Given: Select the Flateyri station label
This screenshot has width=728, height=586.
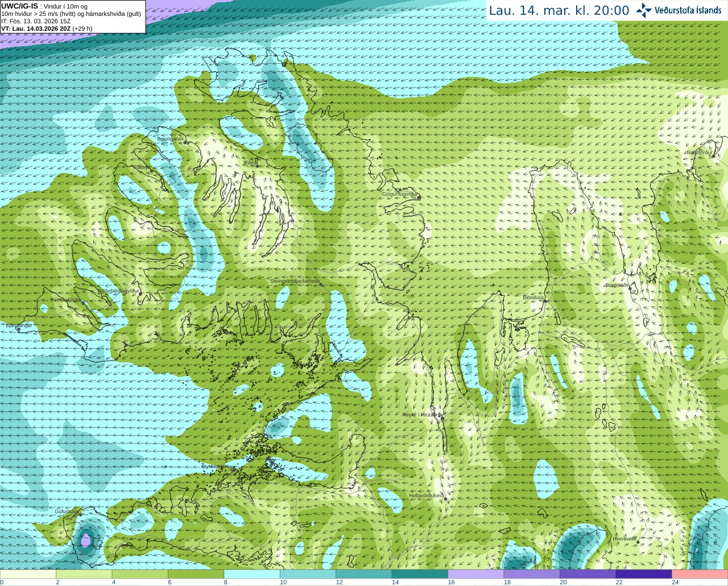Looking at the screenshot, I should tap(142, 167).
